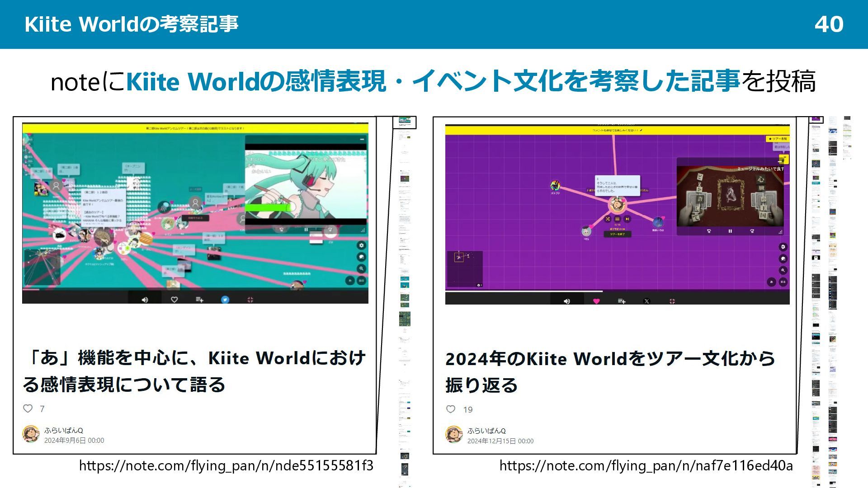Open article 2024年のKiite World title
Screen dimensions: 868x488
(x=610, y=372)
